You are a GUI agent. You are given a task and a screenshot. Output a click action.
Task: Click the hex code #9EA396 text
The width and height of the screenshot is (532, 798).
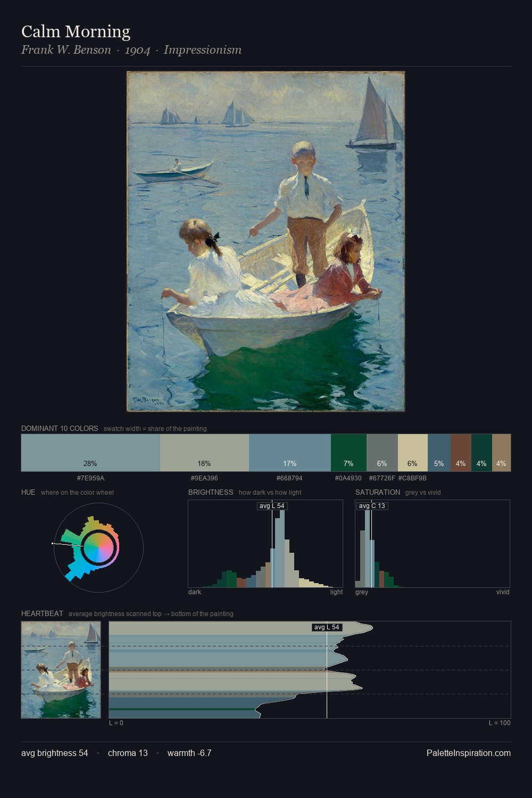point(204,478)
